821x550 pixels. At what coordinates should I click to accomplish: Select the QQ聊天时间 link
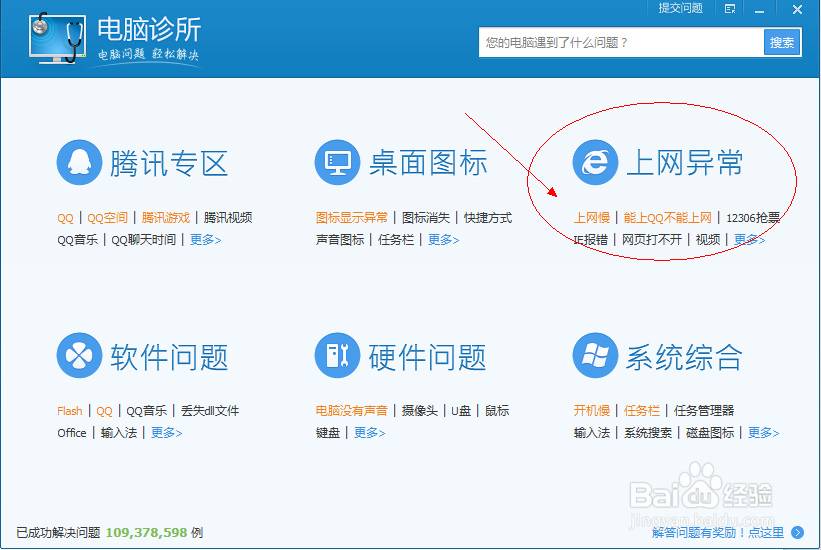point(143,240)
